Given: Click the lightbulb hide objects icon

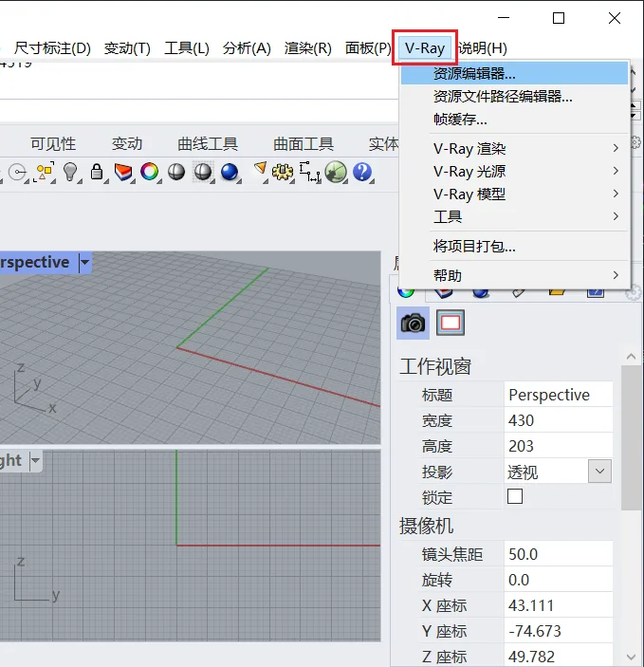Looking at the screenshot, I should [x=70, y=173].
